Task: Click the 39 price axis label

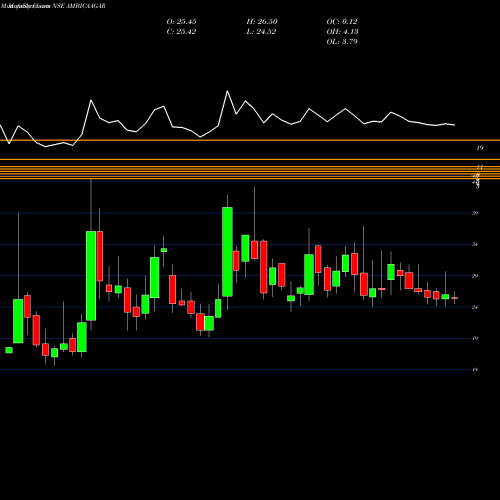Action: [475, 213]
